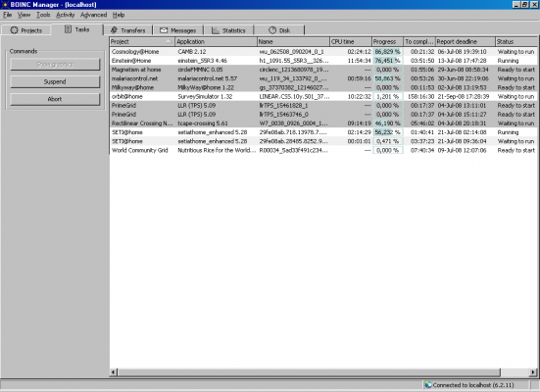Click the Transfers tab arrows icon
Screen dimensions: 540x392
[114, 30]
